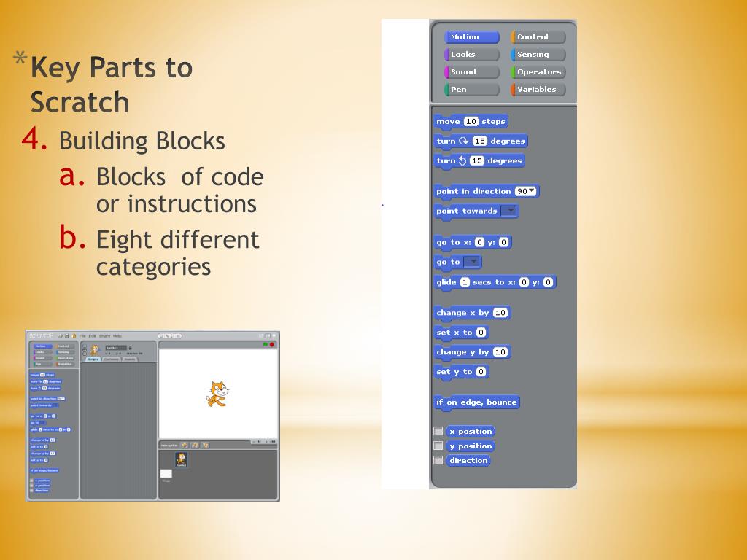Click the x position reporter block in large palette

[471, 432]
